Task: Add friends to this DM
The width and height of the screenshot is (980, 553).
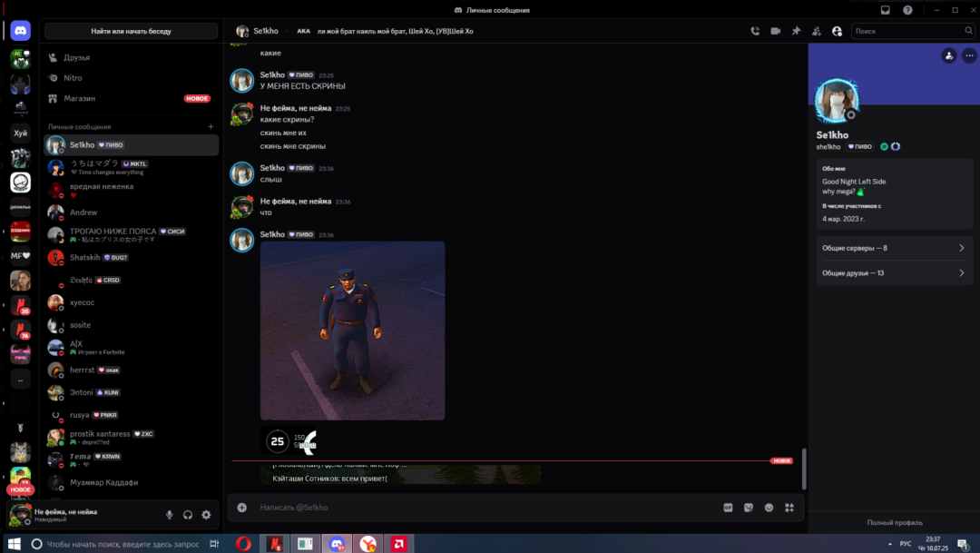Action: click(x=817, y=31)
